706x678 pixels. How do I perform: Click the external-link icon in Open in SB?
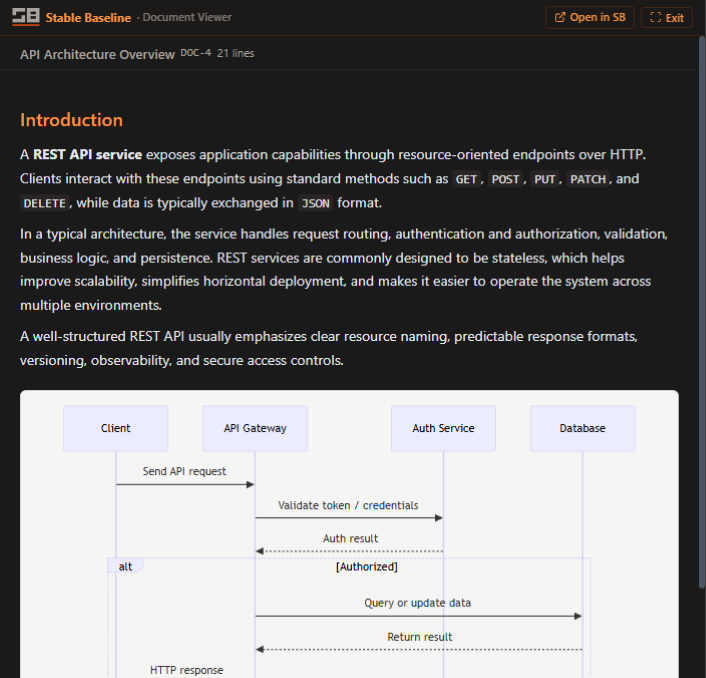[x=560, y=17]
